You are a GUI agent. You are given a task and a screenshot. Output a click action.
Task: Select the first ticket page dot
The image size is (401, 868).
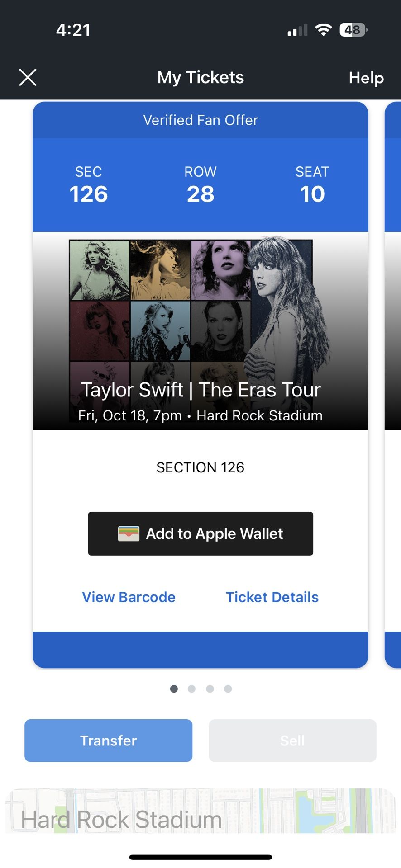(174, 689)
